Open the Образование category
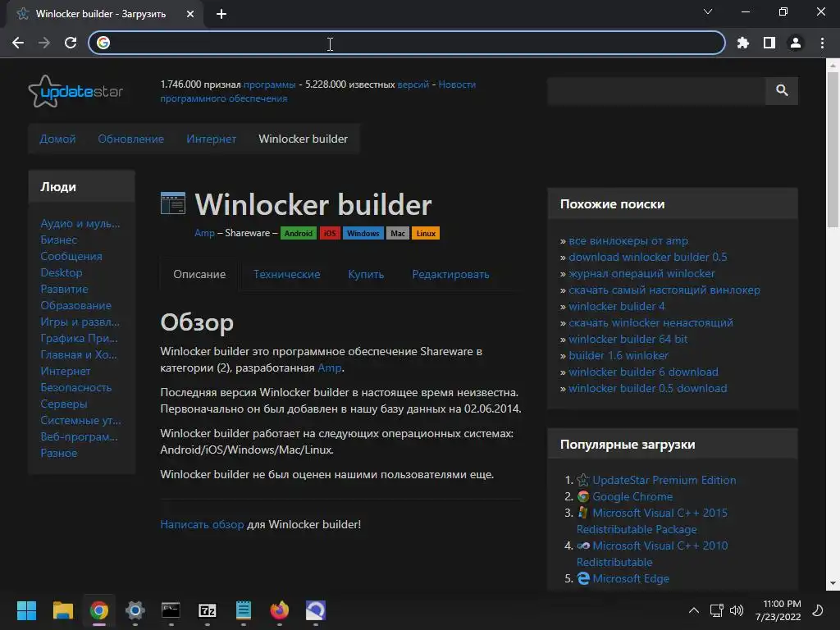This screenshot has height=630, width=840. coord(75,305)
